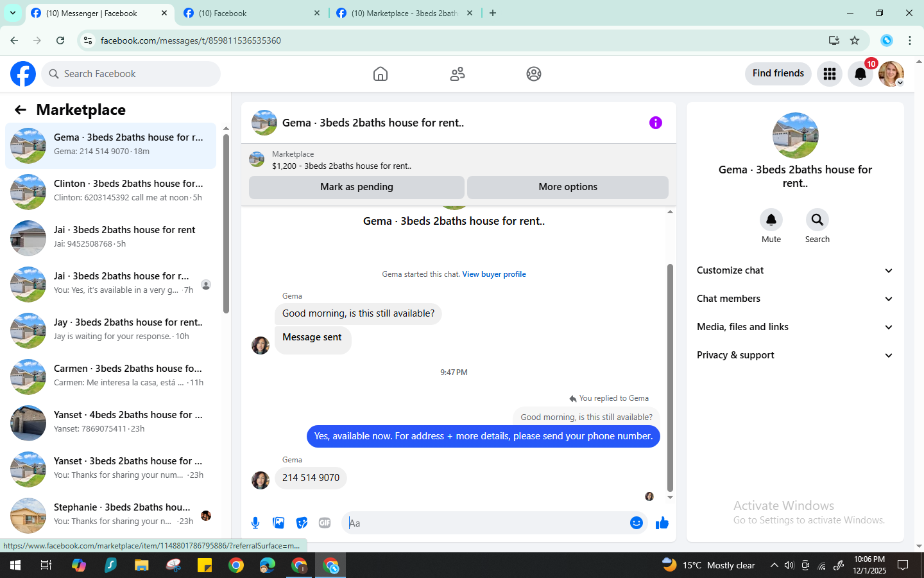The height and width of the screenshot is (578, 924).
Task: Click the scroll-down arrow of chat thread
Action: (x=670, y=497)
